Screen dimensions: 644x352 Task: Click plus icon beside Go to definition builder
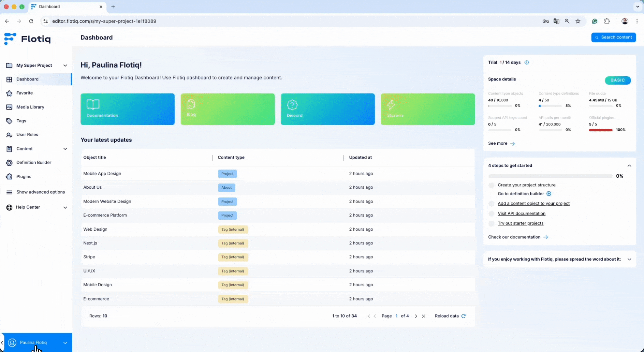tap(549, 194)
